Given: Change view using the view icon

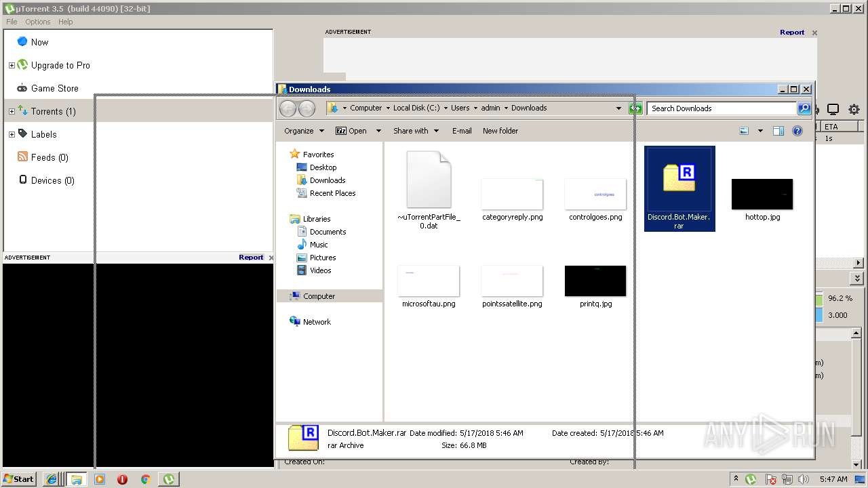Looking at the screenshot, I should click(744, 131).
